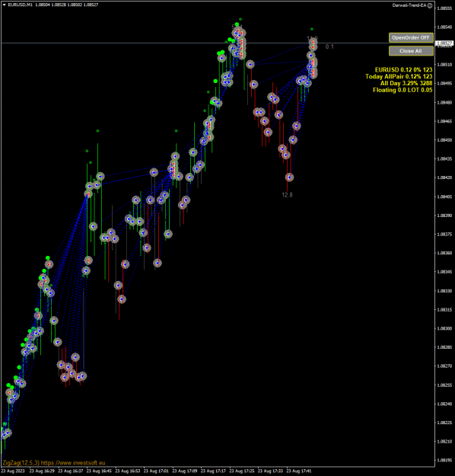Screen dimensions: 455x476
Task: Click the 1.08480 price axis label
Action: pos(444,103)
